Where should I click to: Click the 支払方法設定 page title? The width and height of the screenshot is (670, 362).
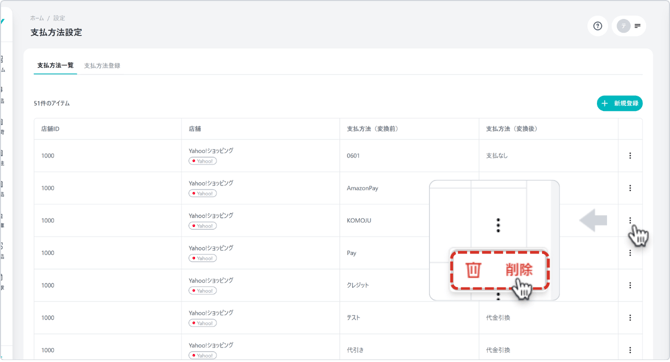point(56,32)
